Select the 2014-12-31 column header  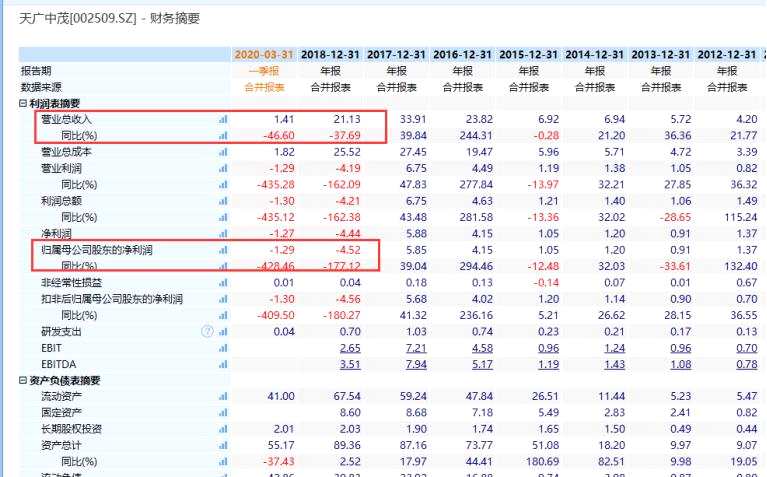(x=595, y=54)
